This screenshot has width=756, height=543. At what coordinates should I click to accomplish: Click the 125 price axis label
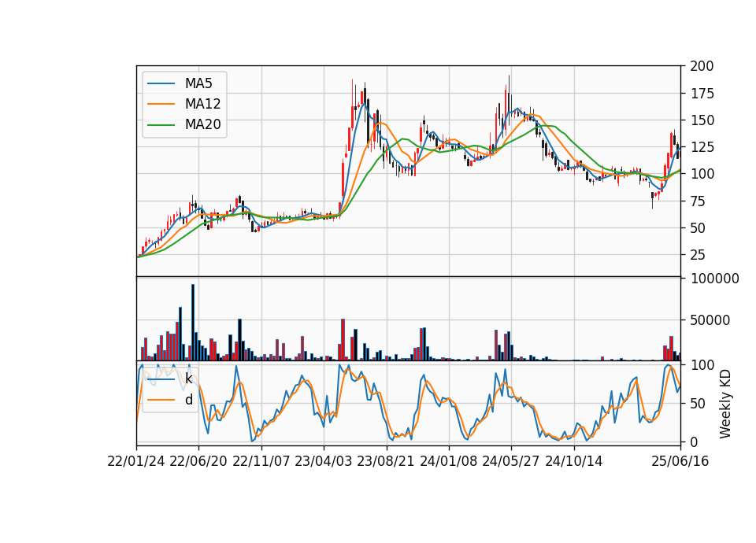pos(702,147)
